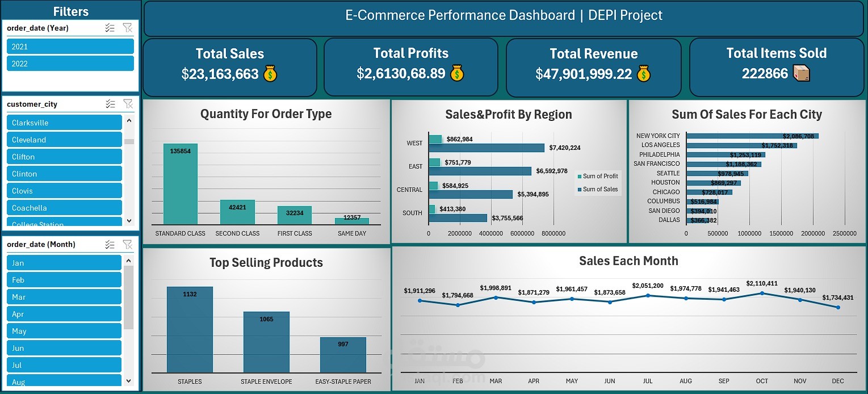Viewport: 868px width, 394px height.
Task: Click Sum of Sales in the region chart legend
Action: [598, 189]
